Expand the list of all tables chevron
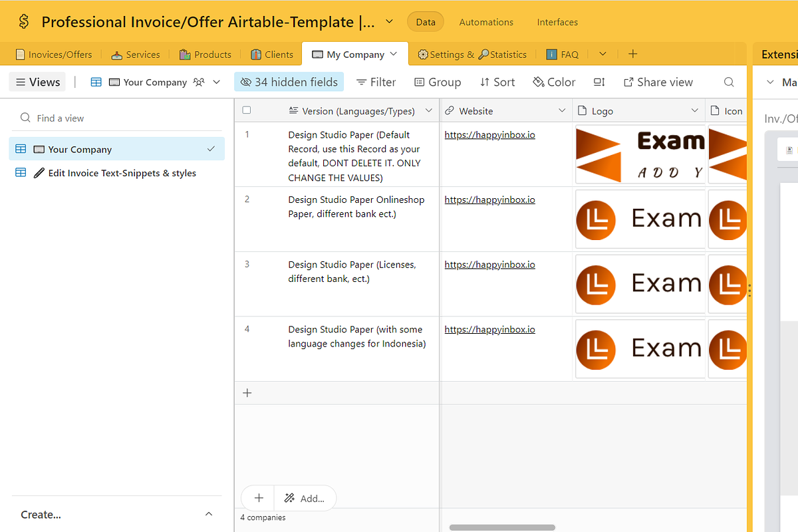 (x=602, y=54)
